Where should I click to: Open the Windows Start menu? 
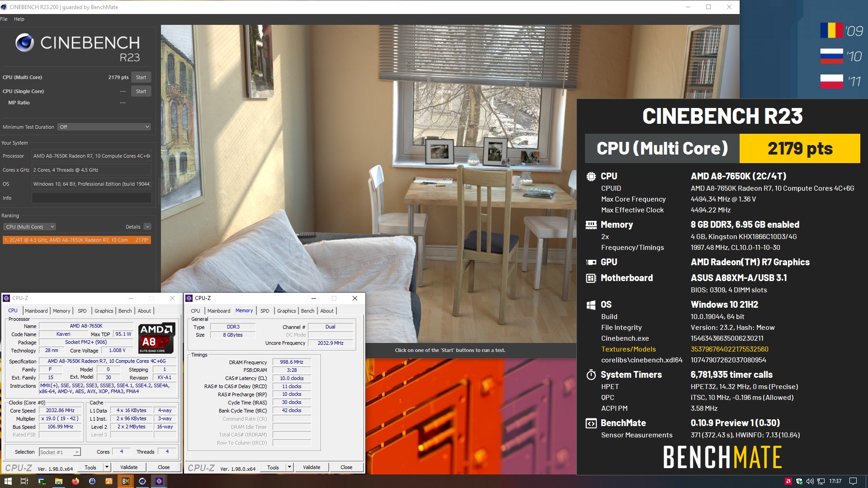point(8,481)
